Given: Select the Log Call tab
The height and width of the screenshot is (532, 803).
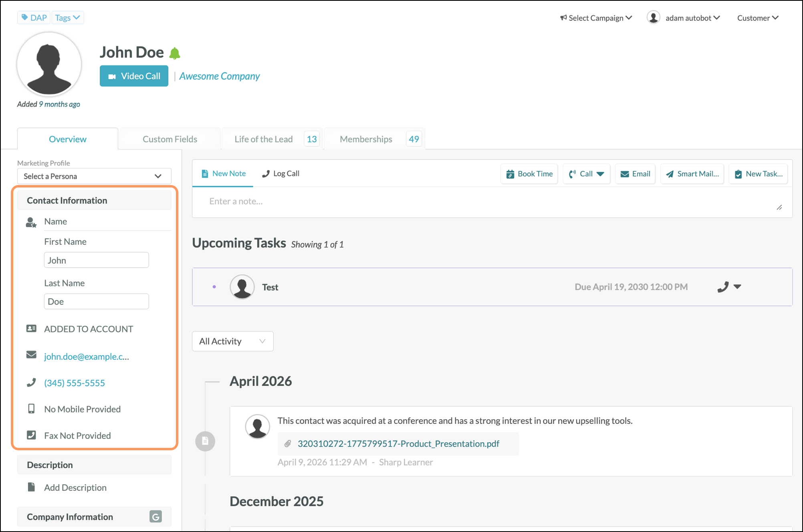Looking at the screenshot, I should pyautogui.click(x=280, y=173).
